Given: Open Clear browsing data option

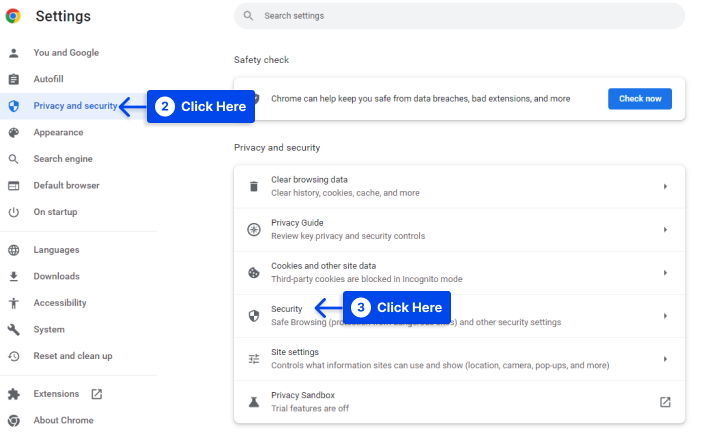Looking at the screenshot, I should [x=459, y=186].
